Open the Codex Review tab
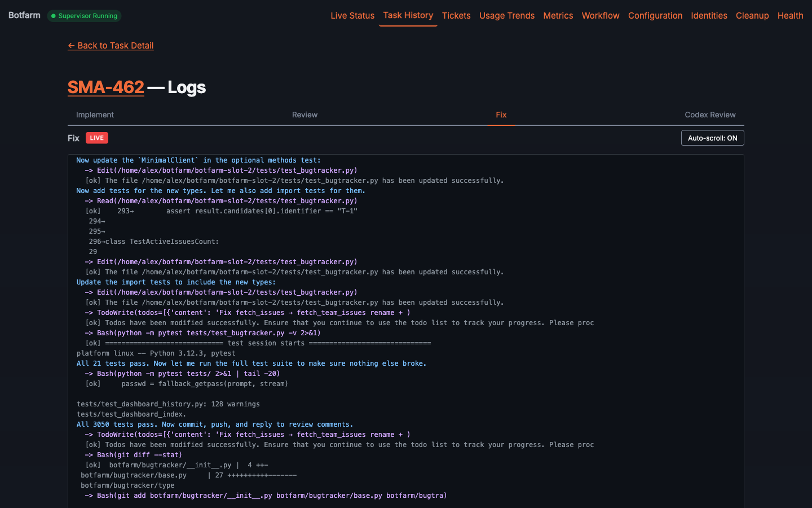Image resolution: width=812 pixels, height=508 pixels. [710, 115]
